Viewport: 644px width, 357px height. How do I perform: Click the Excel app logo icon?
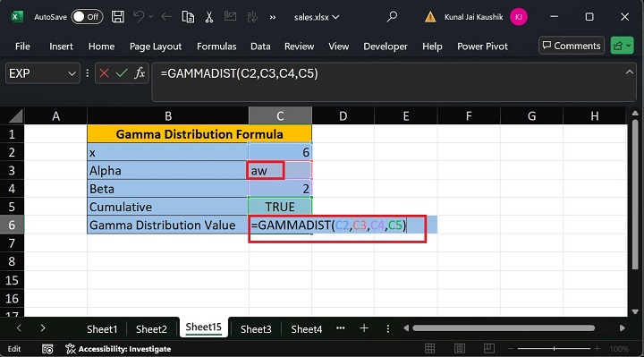(16, 17)
